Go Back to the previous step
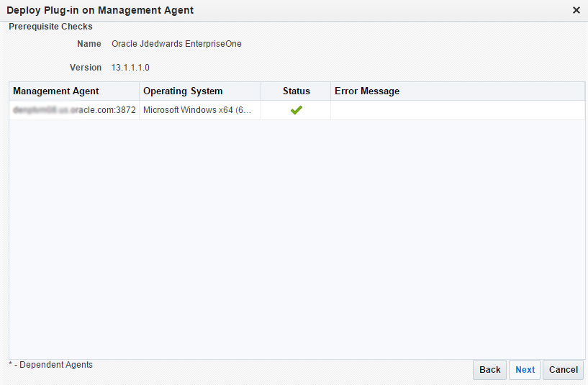This screenshot has height=385, width=588. point(489,370)
